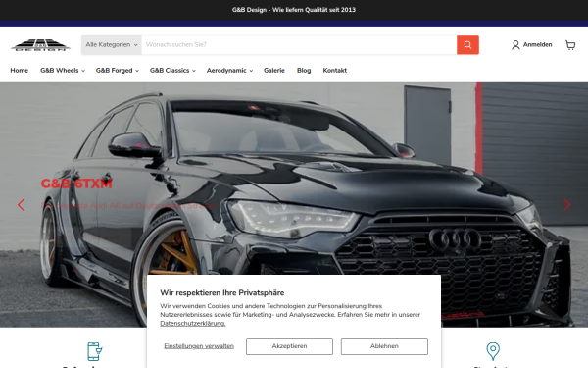Click 'Wir respektieren Ihre Privatsphäre' heading

point(222,292)
